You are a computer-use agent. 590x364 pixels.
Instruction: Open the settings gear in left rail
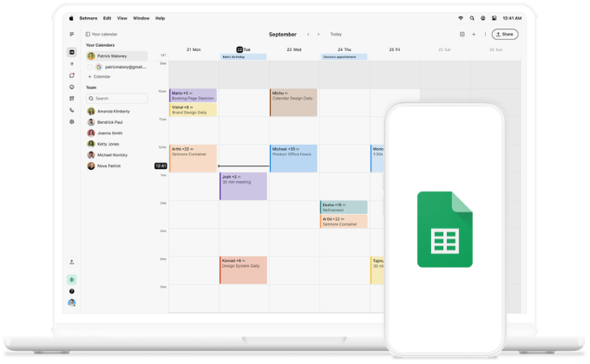(72, 122)
